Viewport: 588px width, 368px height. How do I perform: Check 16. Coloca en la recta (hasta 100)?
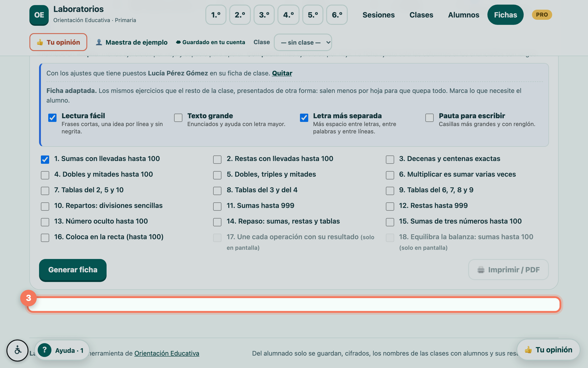(45, 238)
